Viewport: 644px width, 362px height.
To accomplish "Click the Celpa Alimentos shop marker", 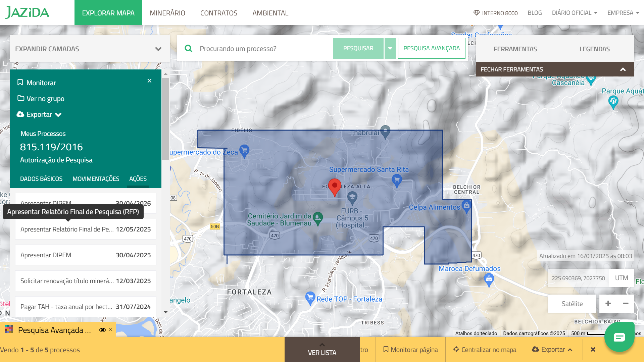I will (466, 207).
